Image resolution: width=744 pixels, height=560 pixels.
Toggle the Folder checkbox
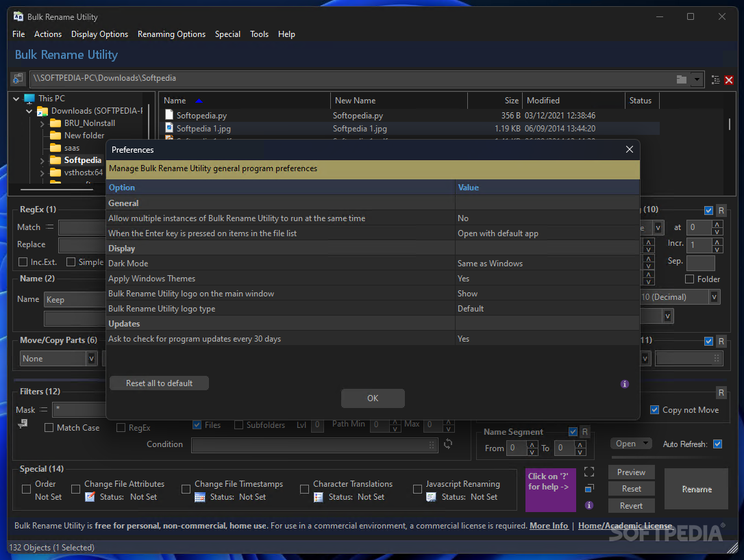click(x=689, y=279)
